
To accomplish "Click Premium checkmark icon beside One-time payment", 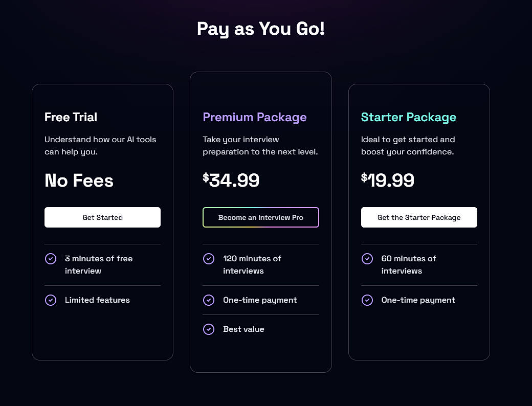I will pos(209,300).
